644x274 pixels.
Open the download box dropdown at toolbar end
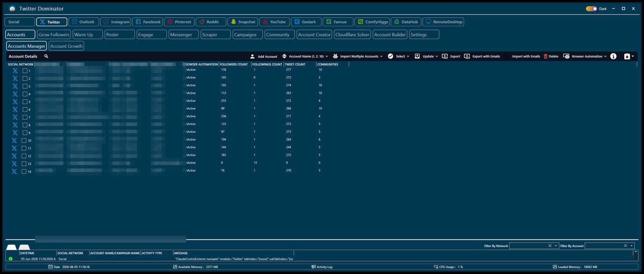(x=633, y=56)
